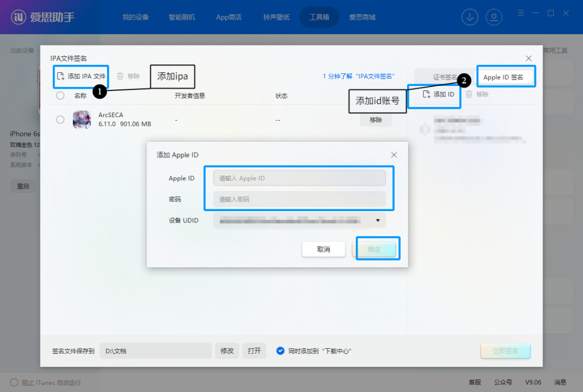Click 移除 trash button next to 添加 ID
The width and height of the screenshot is (583, 392).
(477, 94)
